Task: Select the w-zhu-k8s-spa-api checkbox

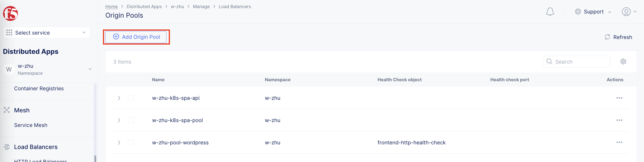Action: (x=131, y=98)
